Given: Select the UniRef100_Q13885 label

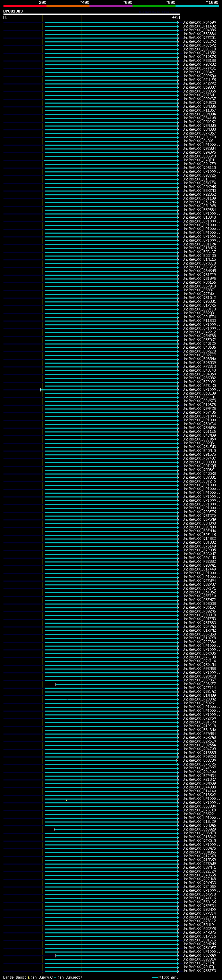Looking at the screenshot, I should click(199, 753).
